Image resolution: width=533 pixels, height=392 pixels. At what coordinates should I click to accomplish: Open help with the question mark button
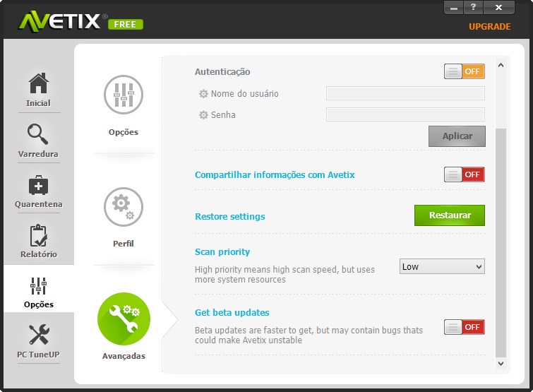tap(473, 7)
